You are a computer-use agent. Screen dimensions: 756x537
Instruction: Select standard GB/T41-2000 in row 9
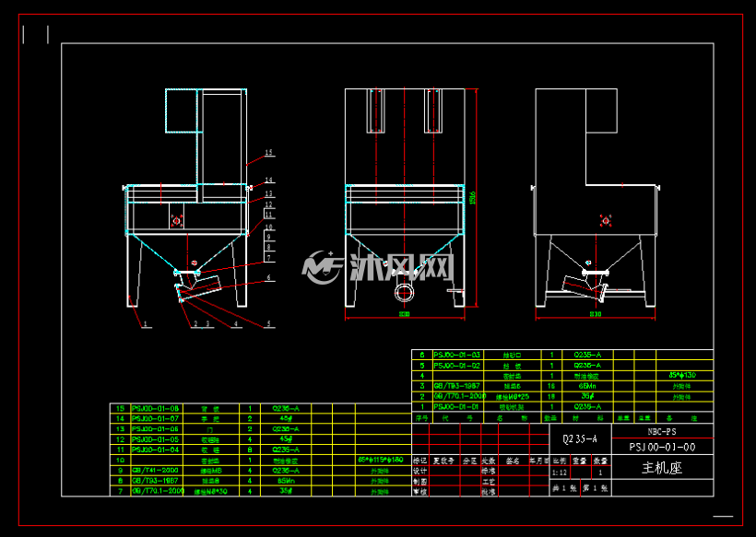pyautogui.click(x=155, y=471)
